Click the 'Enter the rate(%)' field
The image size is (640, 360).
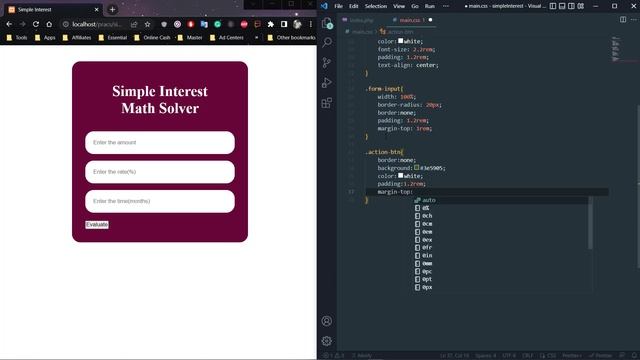[160, 172]
